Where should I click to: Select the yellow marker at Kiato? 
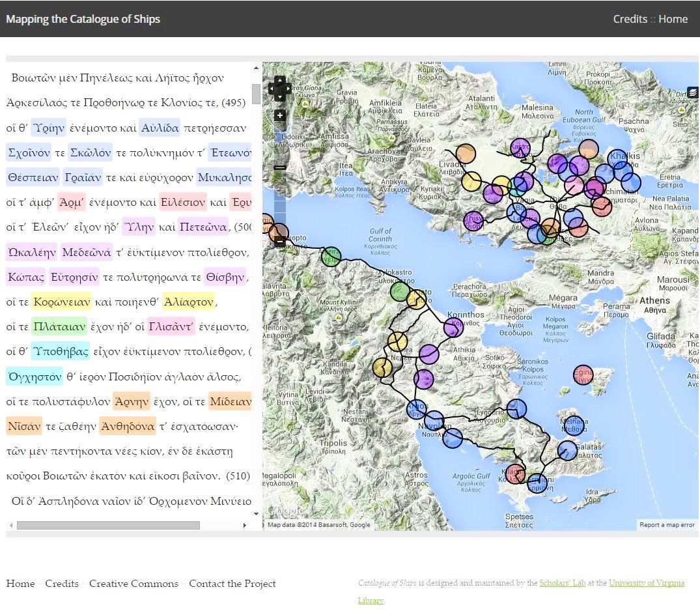point(416,299)
